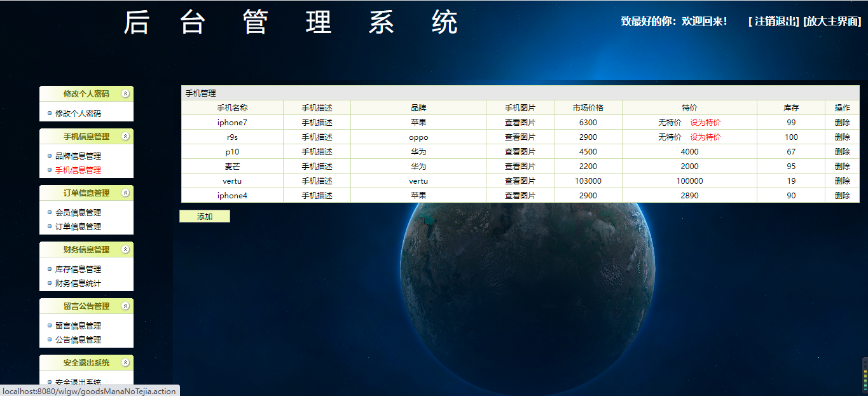The width and height of the screenshot is (868, 396).
Task: Select the 103000 market price cell
Action: 588,181
